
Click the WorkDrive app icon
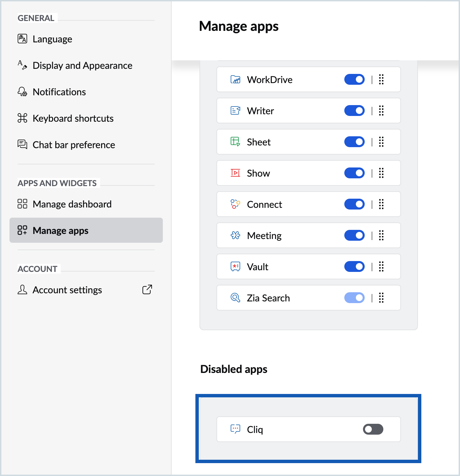[235, 79]
